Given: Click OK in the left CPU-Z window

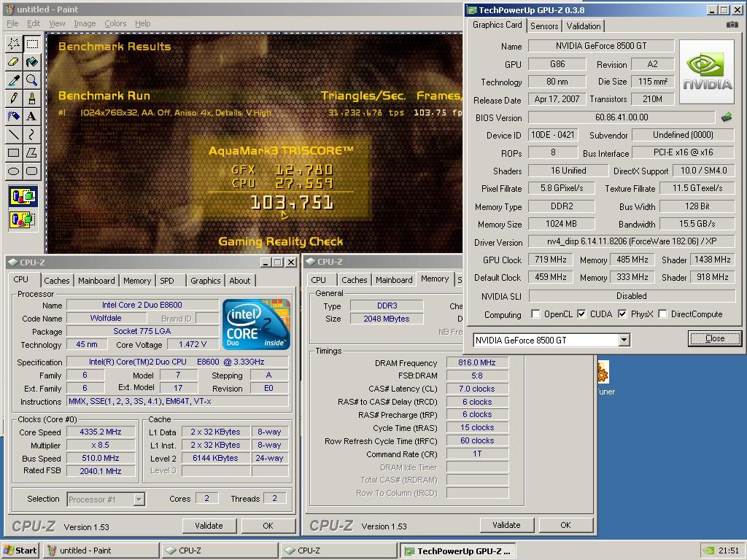Looking at the screenshot, I should pyautogui.click(x=268, y=526).
